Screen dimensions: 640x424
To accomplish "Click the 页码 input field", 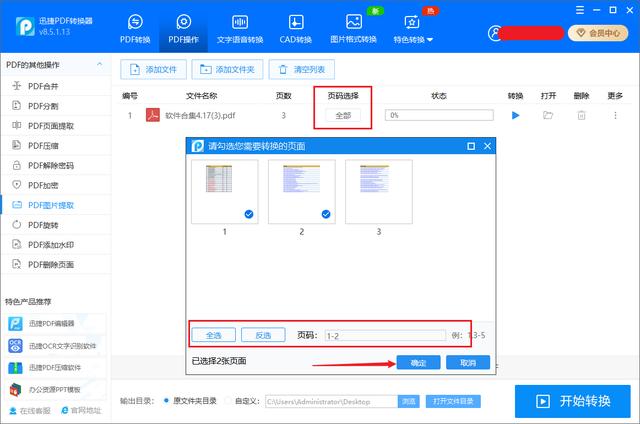I will pyautogui.click(x=385, y=335).
